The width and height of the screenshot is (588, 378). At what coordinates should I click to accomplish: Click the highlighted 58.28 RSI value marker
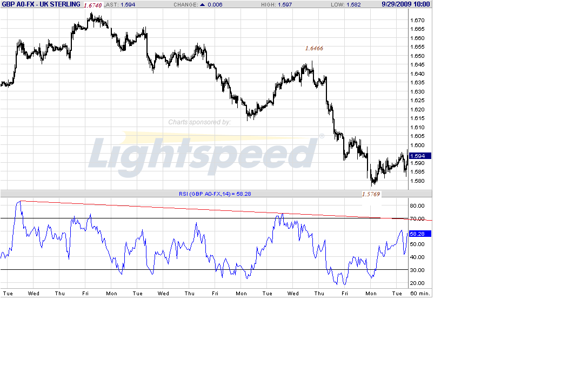pos(419,234)
